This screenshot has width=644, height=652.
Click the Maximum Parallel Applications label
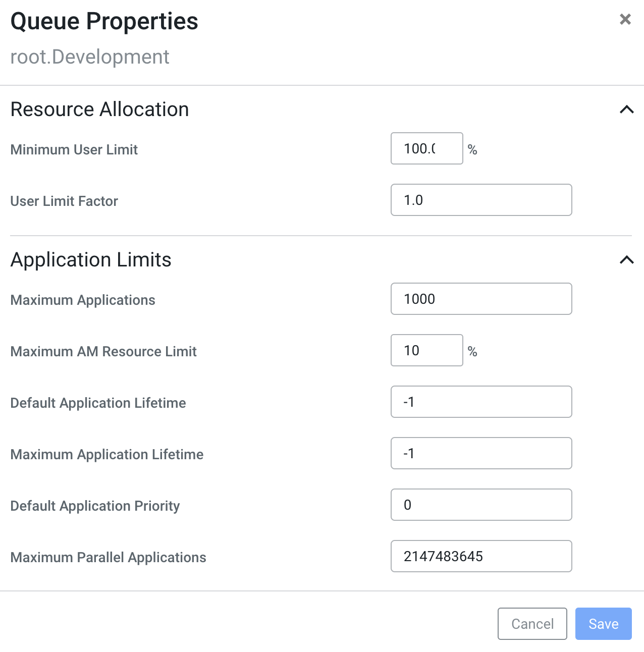click(x=108, y=557)
